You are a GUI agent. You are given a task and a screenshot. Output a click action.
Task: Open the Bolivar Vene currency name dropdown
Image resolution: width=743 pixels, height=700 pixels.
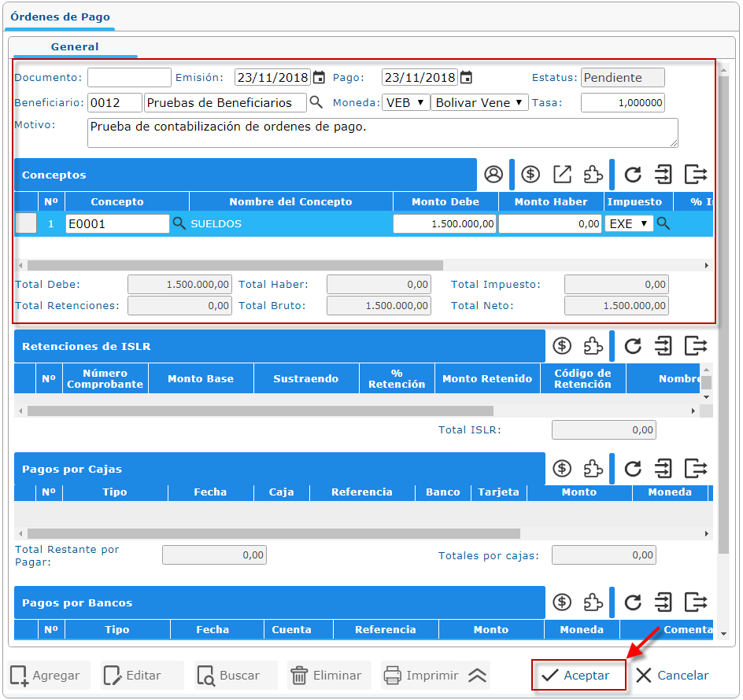[x=480, y=102]
